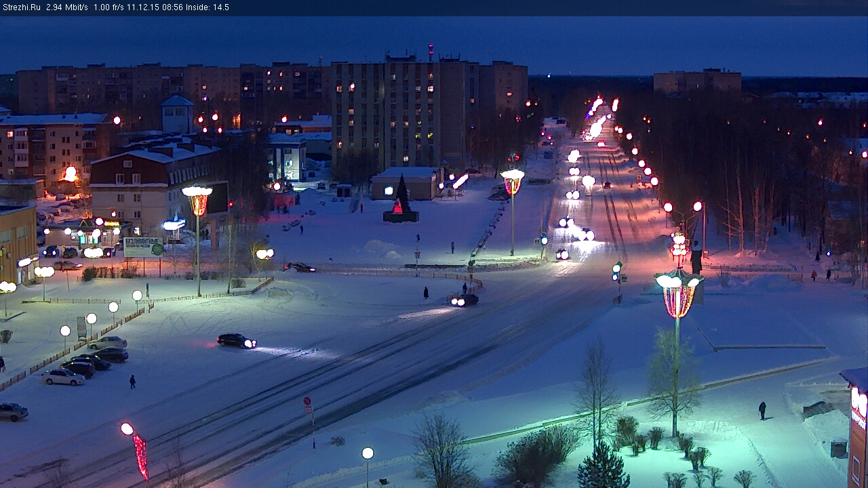
Task: Select the 2.94 Mbit/s bitrate readout
Action: pos(67,7)
